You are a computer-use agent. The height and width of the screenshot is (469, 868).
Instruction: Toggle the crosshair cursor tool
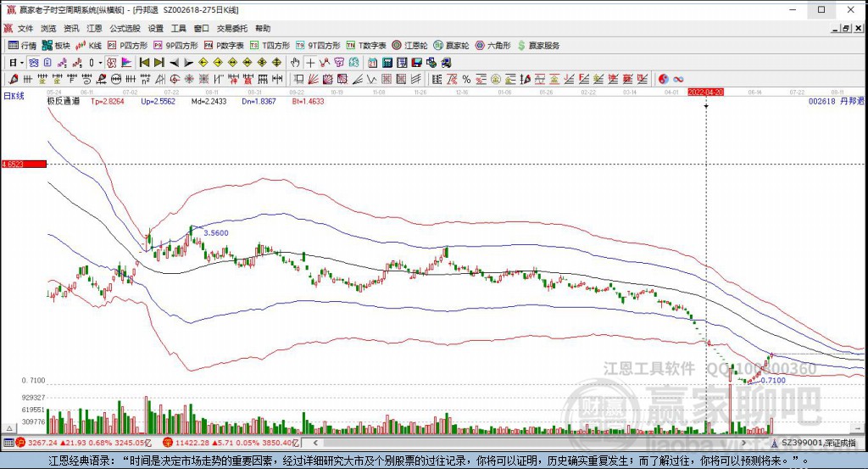point(310,63)
